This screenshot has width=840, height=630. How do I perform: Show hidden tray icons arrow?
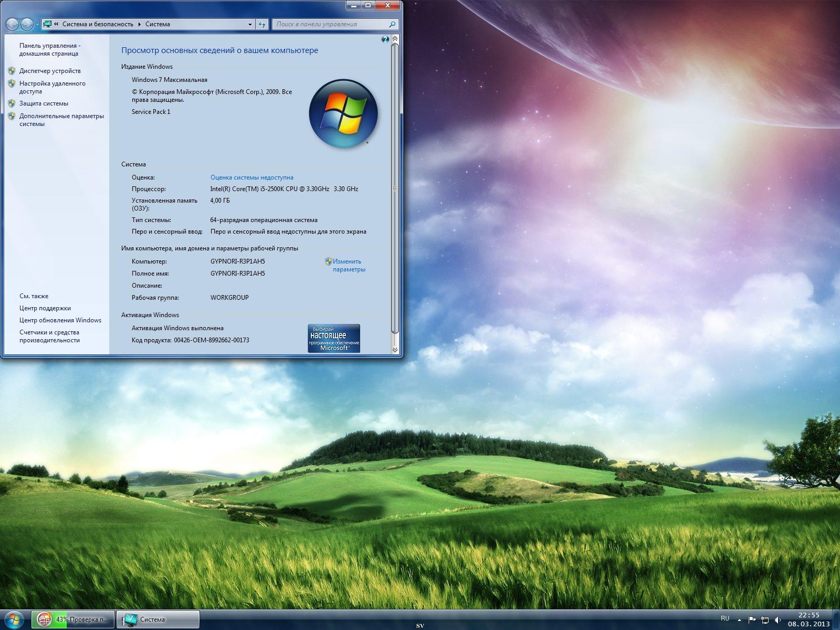[740, 620]
